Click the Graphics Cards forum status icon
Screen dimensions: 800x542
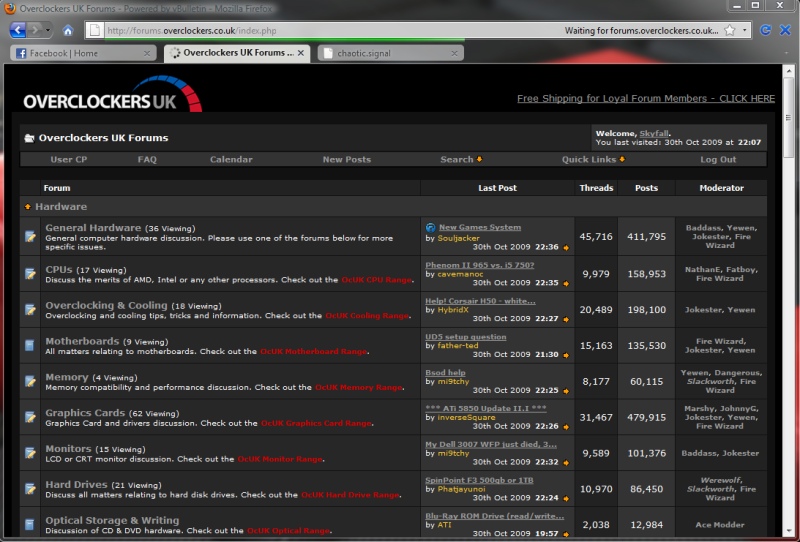point(30,417)
